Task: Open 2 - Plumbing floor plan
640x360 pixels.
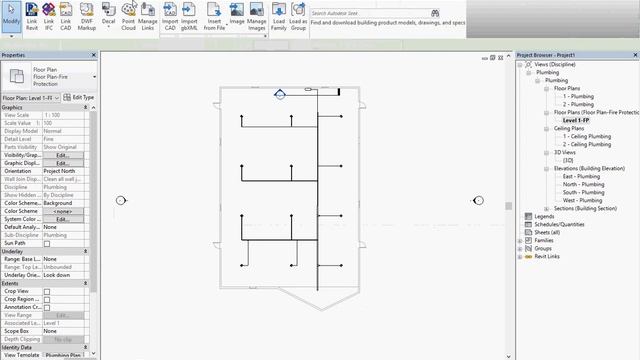Action: click(x=578, y=104)
